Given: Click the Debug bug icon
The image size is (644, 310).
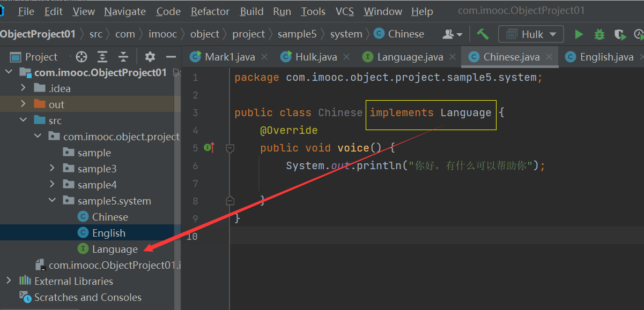Looking at the screenshot, I should 599,34.
